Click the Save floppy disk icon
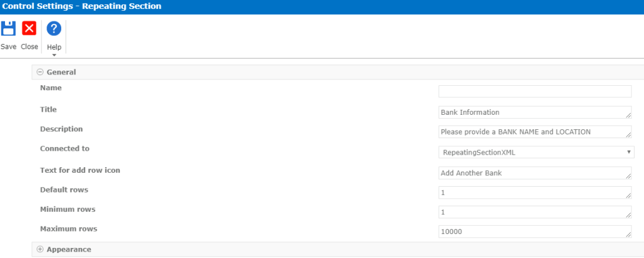This screenshot has height=258, width=644. tap(8, 29)
